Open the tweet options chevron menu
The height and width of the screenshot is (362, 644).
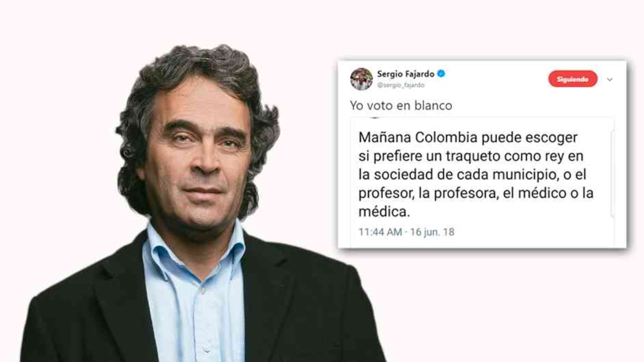pyautogui.click(x=610, y=79)
